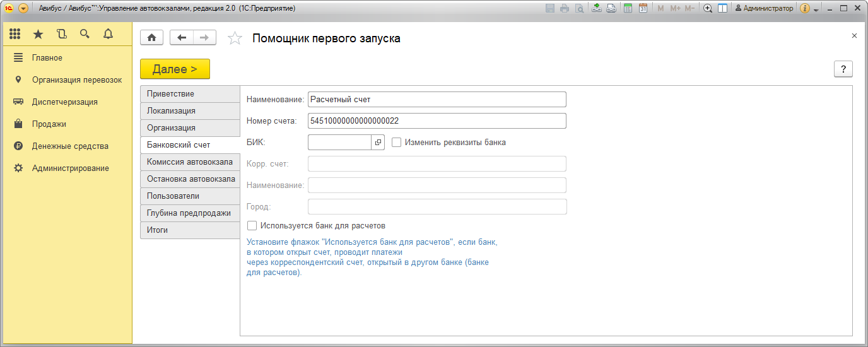Open the 1C main menu dropdown arrow
Screen dimensions: 868x347
[23, 8]
